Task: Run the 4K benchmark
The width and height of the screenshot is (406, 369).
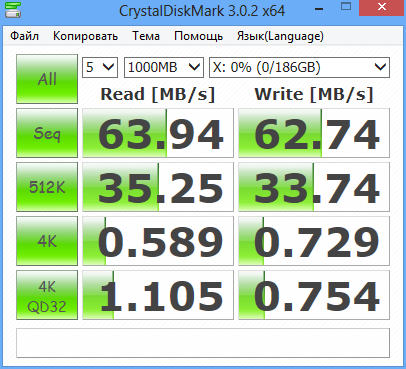Action: (x=47, y=241)
